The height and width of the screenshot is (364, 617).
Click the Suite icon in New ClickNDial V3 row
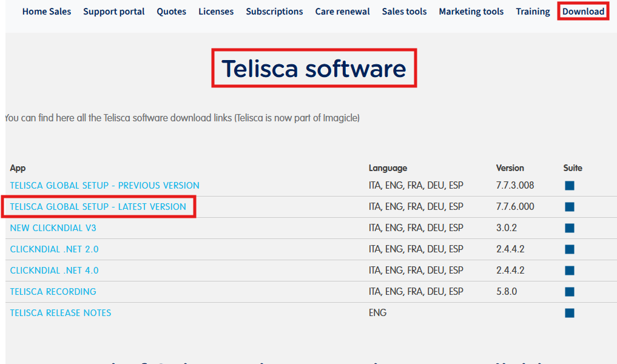click(569, 228)
